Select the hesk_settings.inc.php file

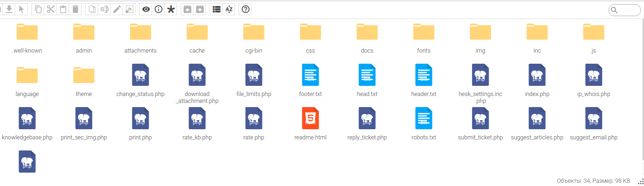pyautogui.click(x=480, y=84)
